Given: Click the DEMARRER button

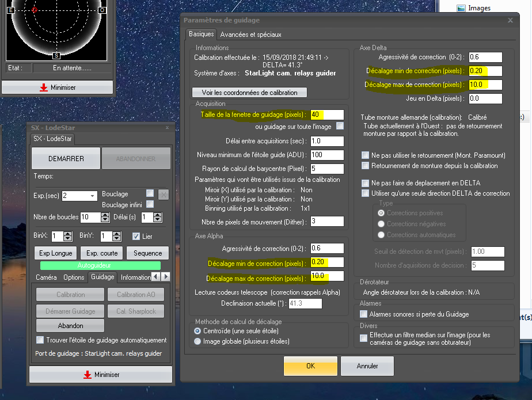Looking at the screenshot, I should click(66, 158).
